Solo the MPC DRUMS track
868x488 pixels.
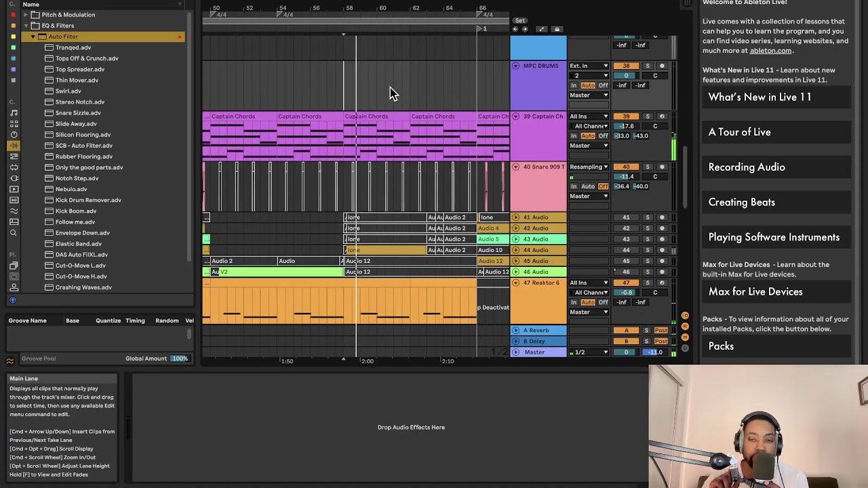[x=648, y=66]
